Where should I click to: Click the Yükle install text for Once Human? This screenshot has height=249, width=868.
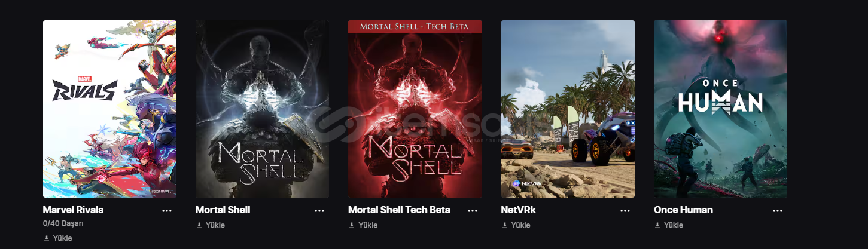click(x=673, y=225)
